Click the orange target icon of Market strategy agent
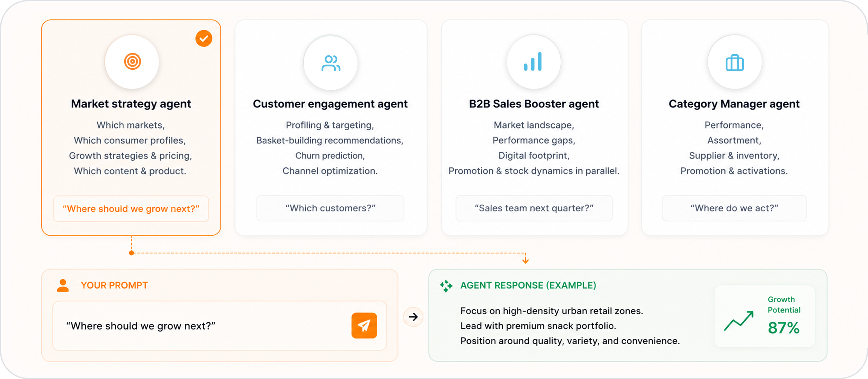Screen dimensions: 868x379 [132, 62]
